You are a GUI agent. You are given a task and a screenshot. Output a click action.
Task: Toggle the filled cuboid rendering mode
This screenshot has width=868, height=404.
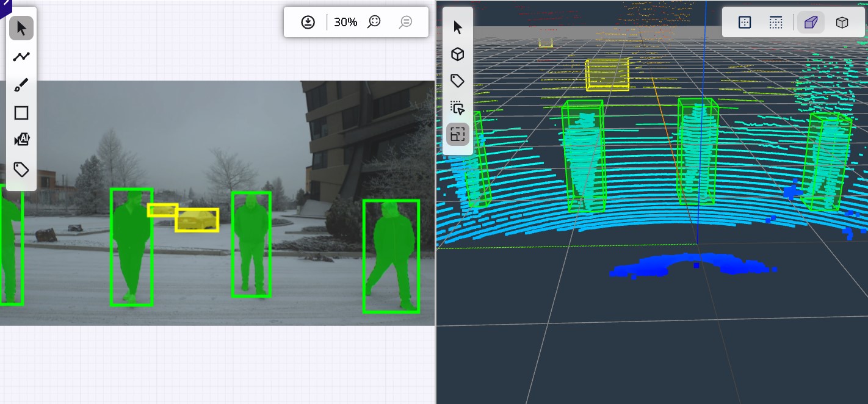[810, 22]
